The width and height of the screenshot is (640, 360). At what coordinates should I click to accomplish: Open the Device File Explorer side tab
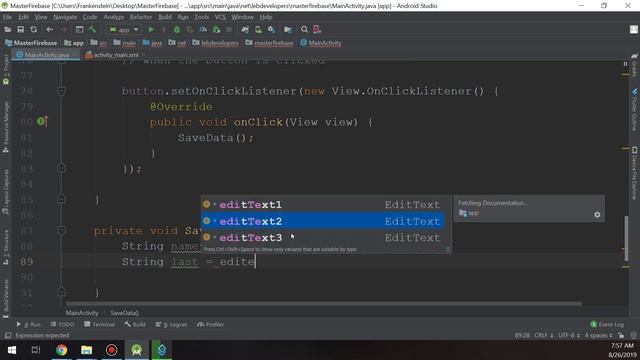point(634,173)
